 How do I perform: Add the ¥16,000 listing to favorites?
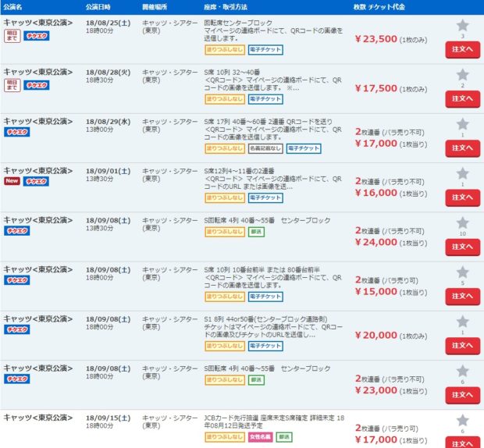(x=462, y=174)
